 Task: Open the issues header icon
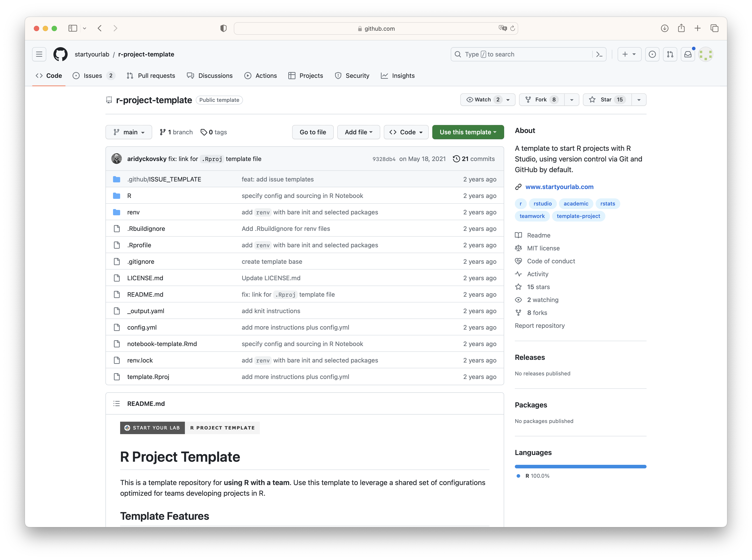pos(652,54)
